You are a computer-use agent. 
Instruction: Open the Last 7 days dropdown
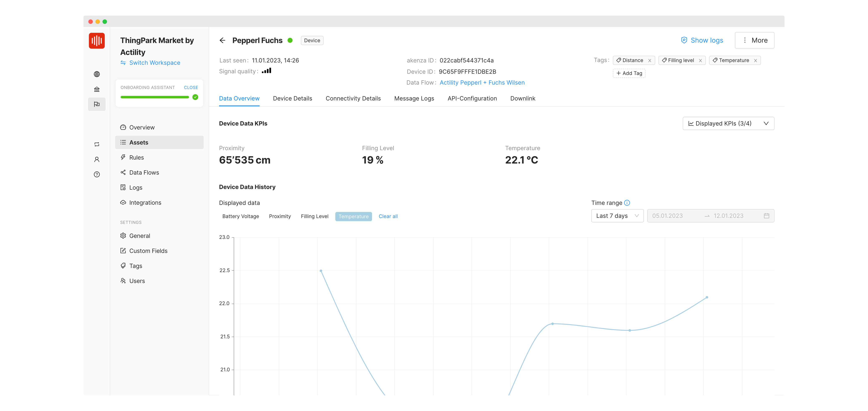pyautogui.click(x=617, y=216)
